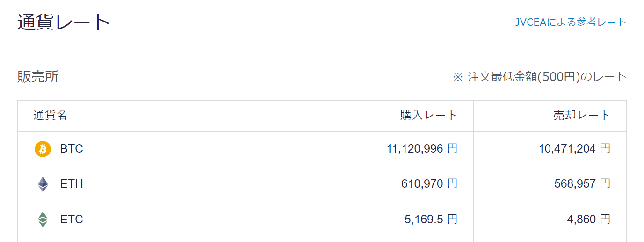The image size is (644, 242).
Task: Click the Bitcoin orange coin icon
Action: 43,149
